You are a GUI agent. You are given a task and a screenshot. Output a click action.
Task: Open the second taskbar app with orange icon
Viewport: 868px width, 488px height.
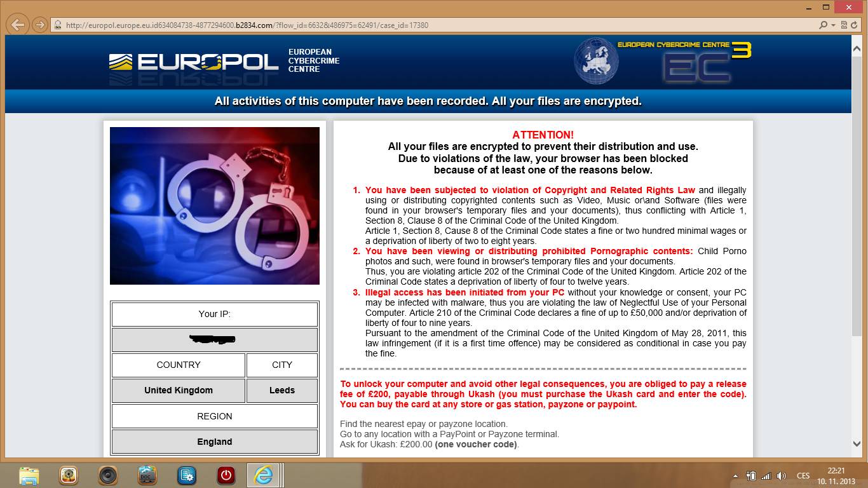pos(69,475)
